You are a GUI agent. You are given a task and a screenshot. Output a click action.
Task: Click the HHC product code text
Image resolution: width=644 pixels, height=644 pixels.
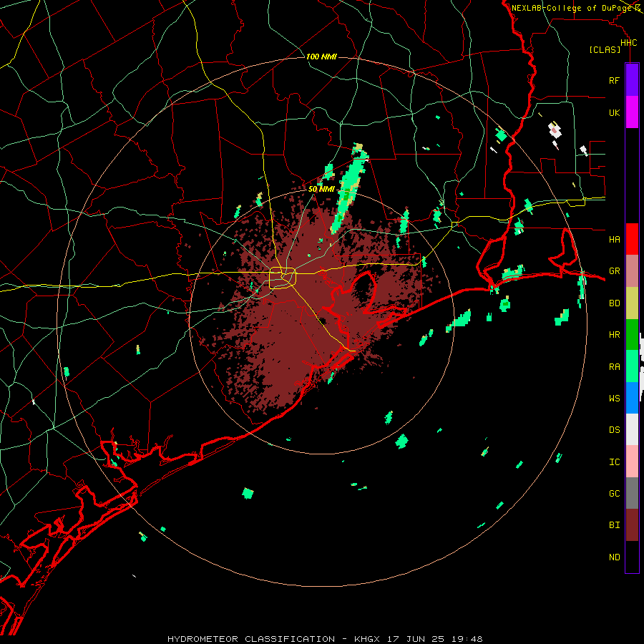(628, 43)
